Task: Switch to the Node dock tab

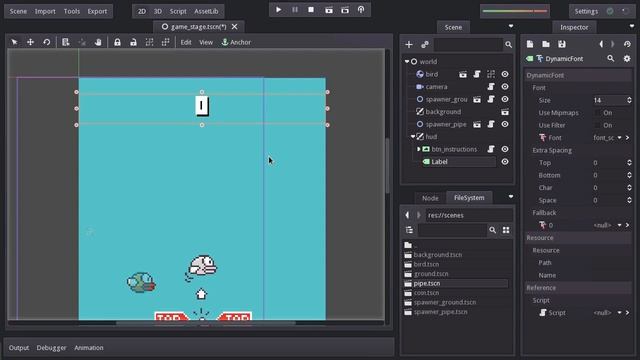Action: [430, 198]
